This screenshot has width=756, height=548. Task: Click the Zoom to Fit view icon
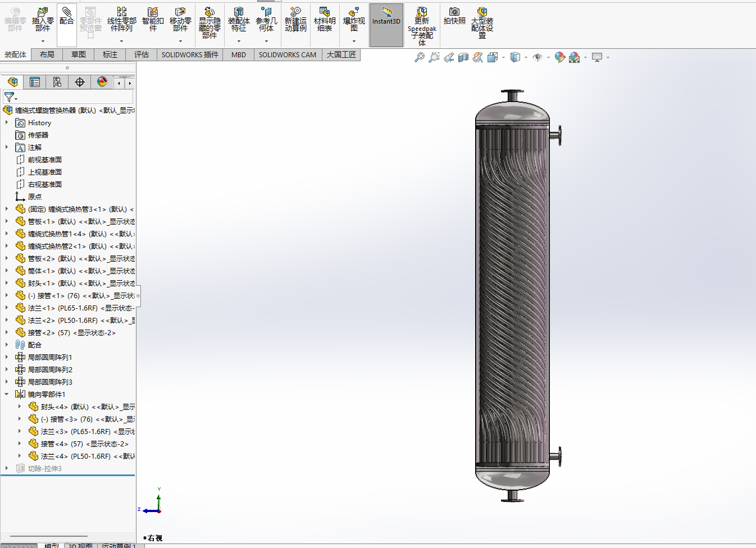point(420,57)
